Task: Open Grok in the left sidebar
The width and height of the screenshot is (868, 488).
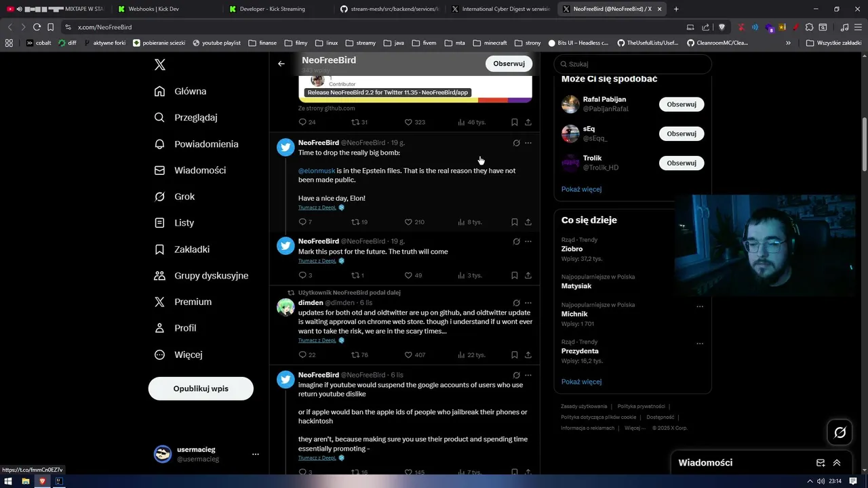Action: click(174, 197)
